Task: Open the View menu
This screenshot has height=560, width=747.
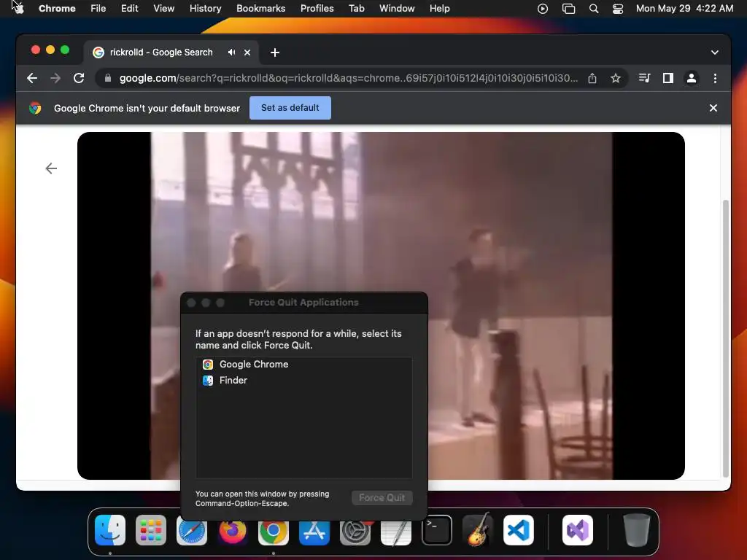Action: point(163,8)
